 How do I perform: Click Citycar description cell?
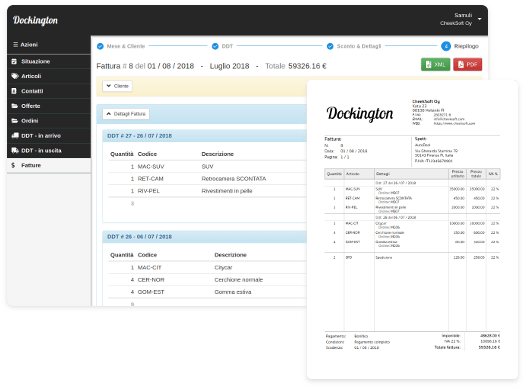tap(223, 268)
